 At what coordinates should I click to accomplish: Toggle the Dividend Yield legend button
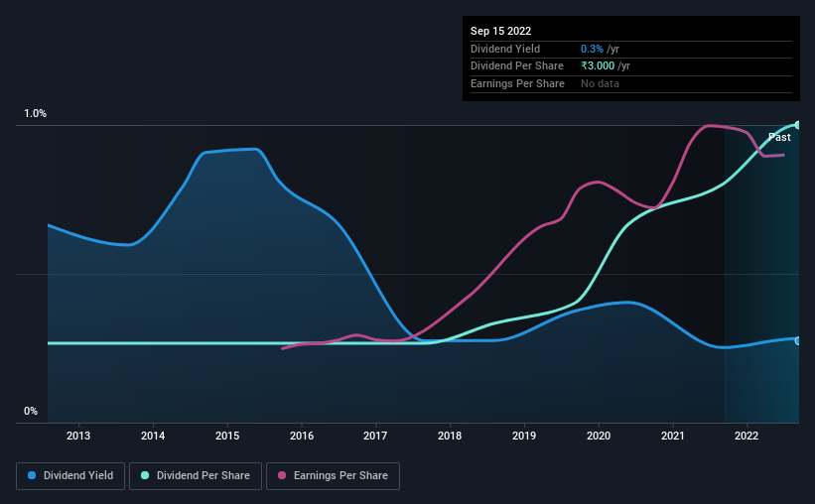(x=70, y=475)
